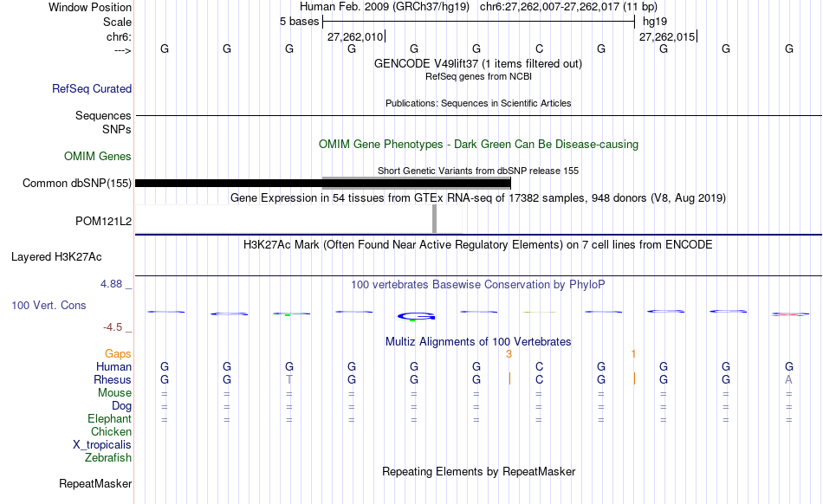The height and width of the screenshot is (504, 823).
Task: Click the 4.88 PhyloP upper limit
Action: click(x=111, y=284)
